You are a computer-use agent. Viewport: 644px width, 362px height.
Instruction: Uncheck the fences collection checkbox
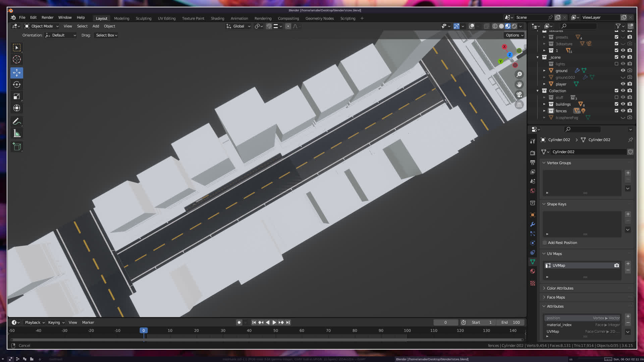616,111
